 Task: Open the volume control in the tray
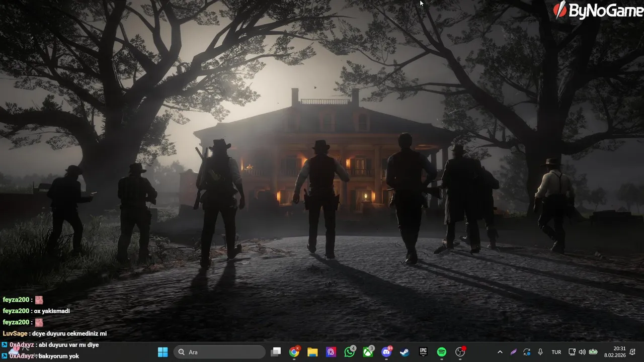tap(582, 352)
